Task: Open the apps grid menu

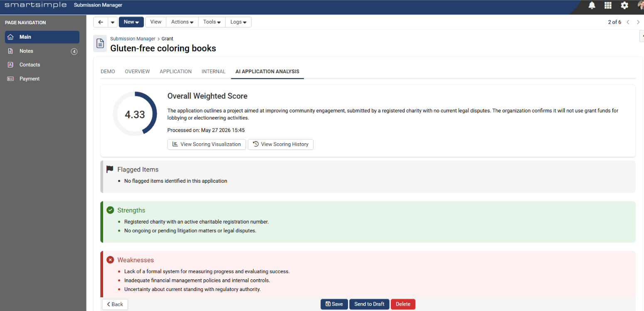Action: click(608, 5)
